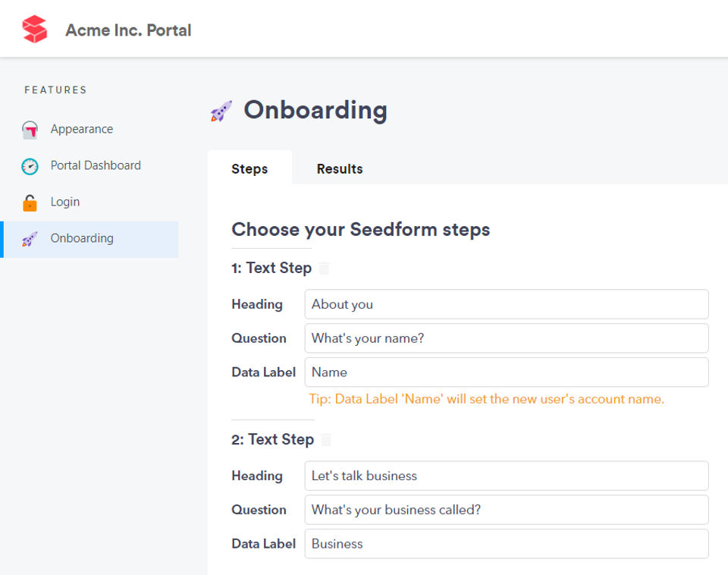
Task: Click the rocket icon in the Onboarding sidebar item
Action: pos(30,239)
